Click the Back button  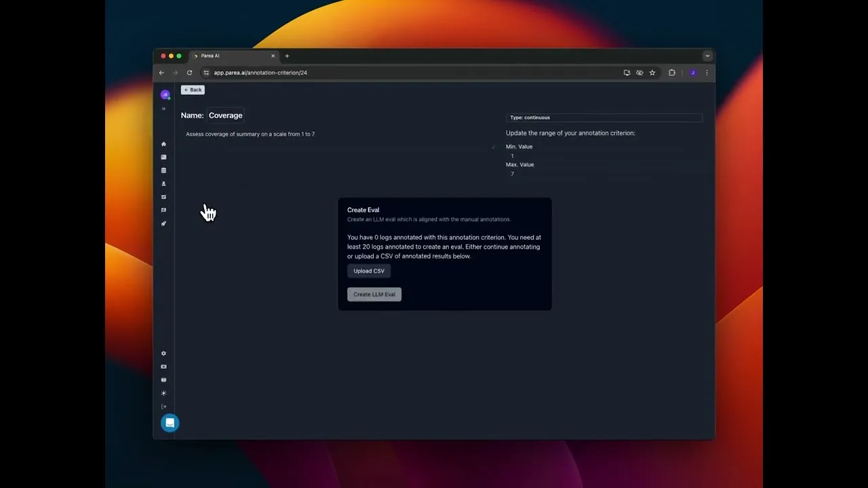193,89
